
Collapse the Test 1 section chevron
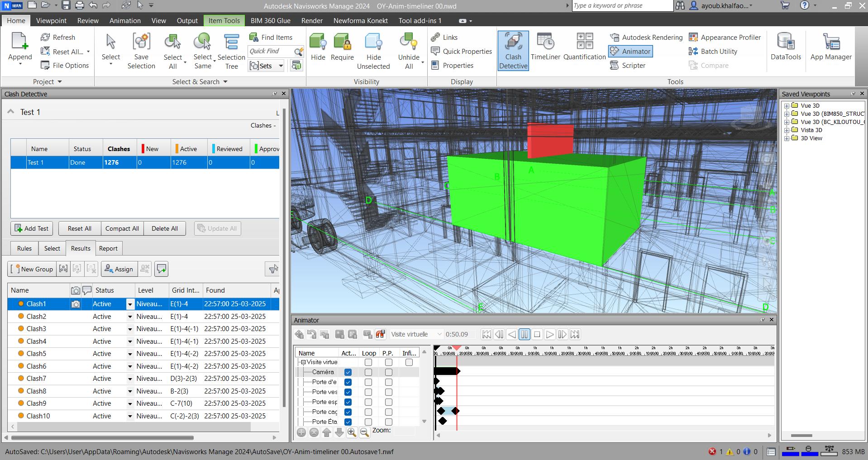(x=10, y=112)
